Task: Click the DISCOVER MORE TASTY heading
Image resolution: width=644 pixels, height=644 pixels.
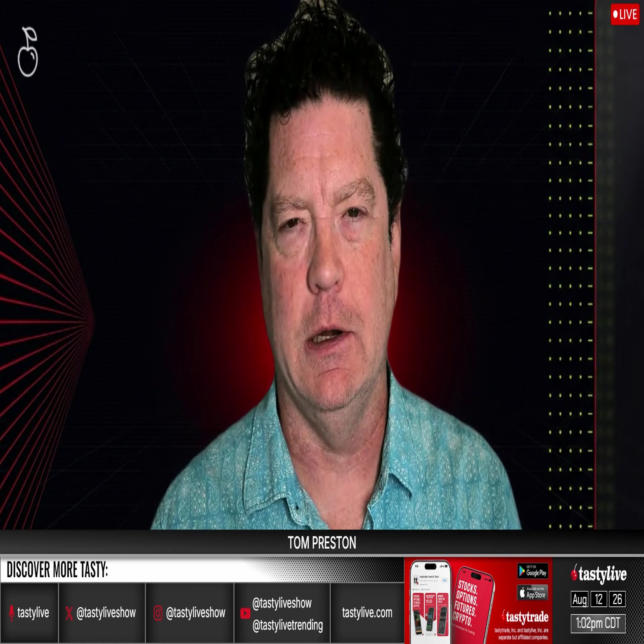Action: pyautogui.click(x=57, y=570)
